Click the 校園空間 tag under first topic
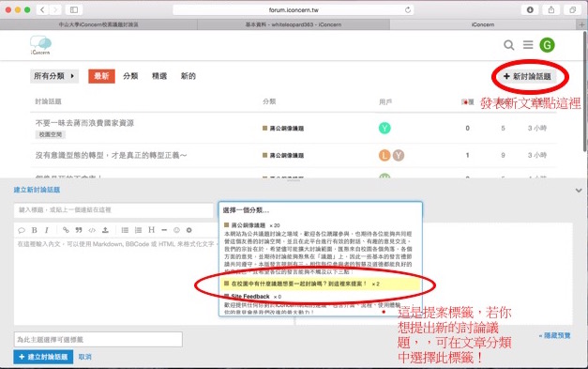The width and height of the screenshot is (588, 369). (x=51, y=134)
